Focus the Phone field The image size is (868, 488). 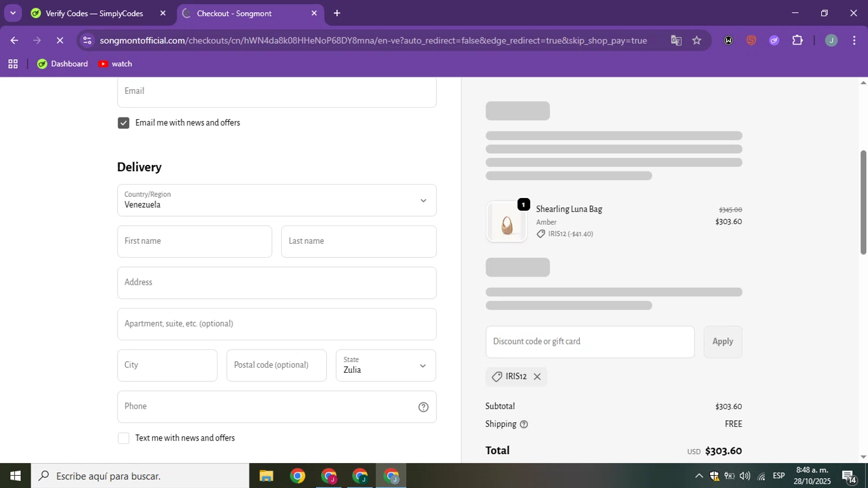(x=277, y=407)
